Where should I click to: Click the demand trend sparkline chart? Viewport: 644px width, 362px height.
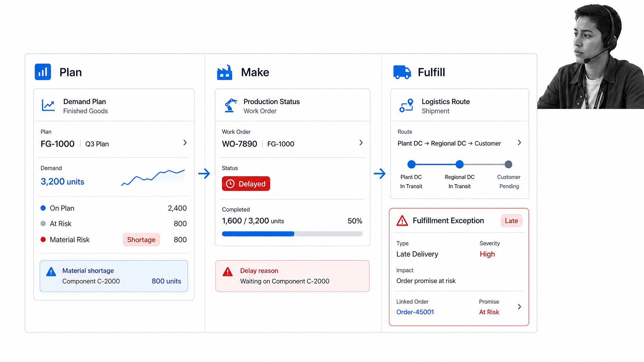pyautogui.click(x=153, y=178)
